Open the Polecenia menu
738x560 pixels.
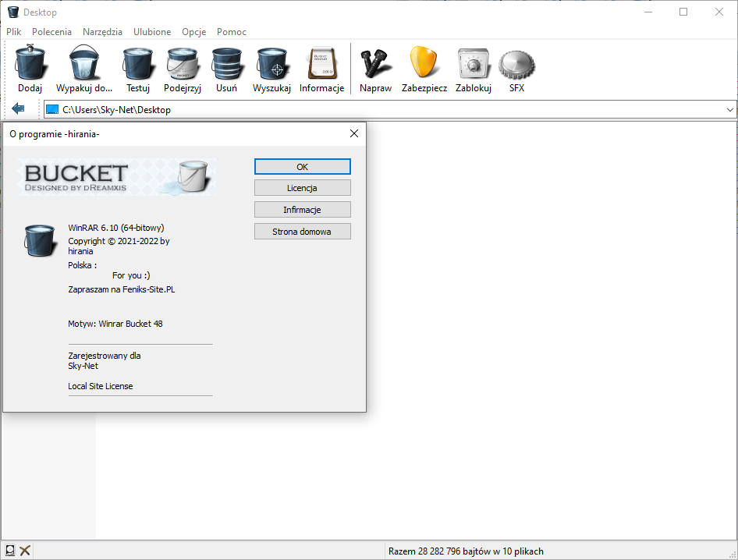click(x=51, y=31)
